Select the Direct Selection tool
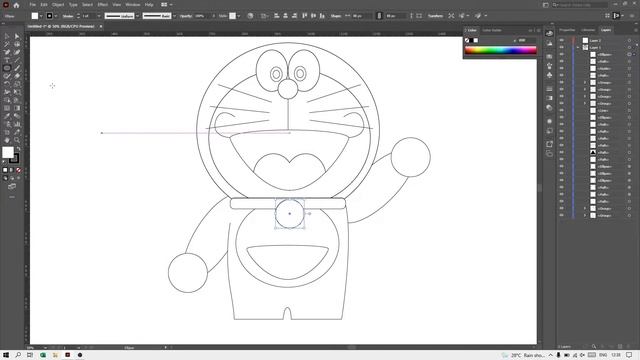The height and width of the screenshot is (360, 640). (x=17, y=36)
